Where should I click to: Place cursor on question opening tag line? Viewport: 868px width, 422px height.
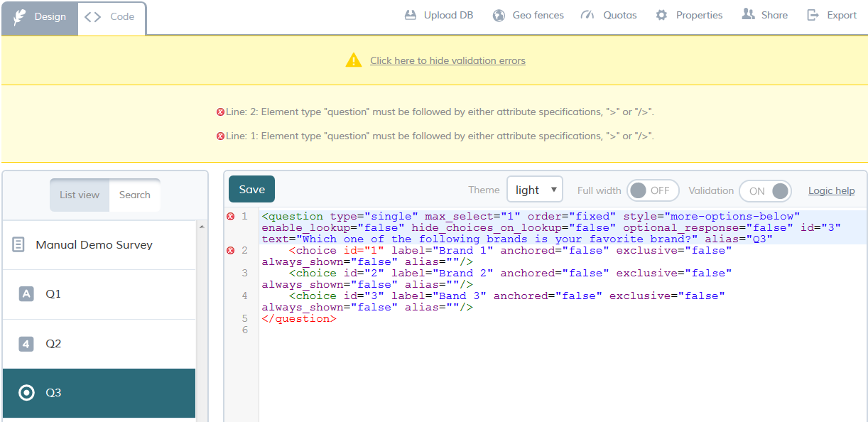[x=563, y=227]
